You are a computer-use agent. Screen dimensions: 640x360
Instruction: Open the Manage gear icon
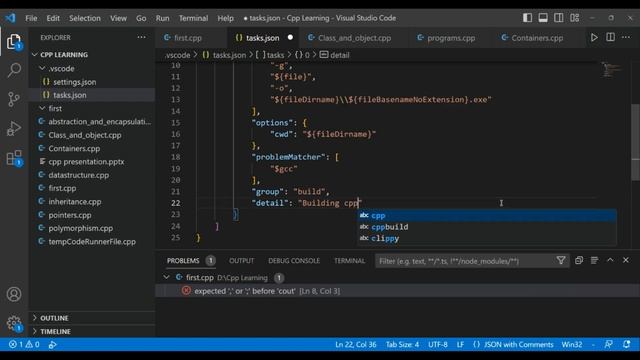point(14,323)
